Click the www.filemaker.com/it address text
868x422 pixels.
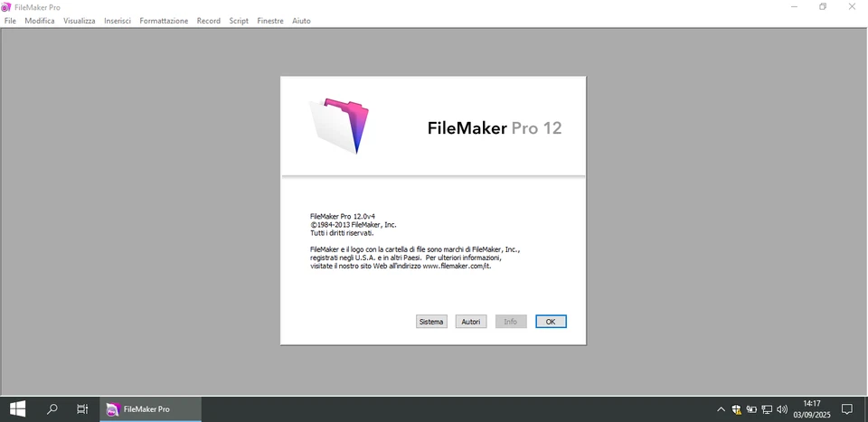[457, 266]
